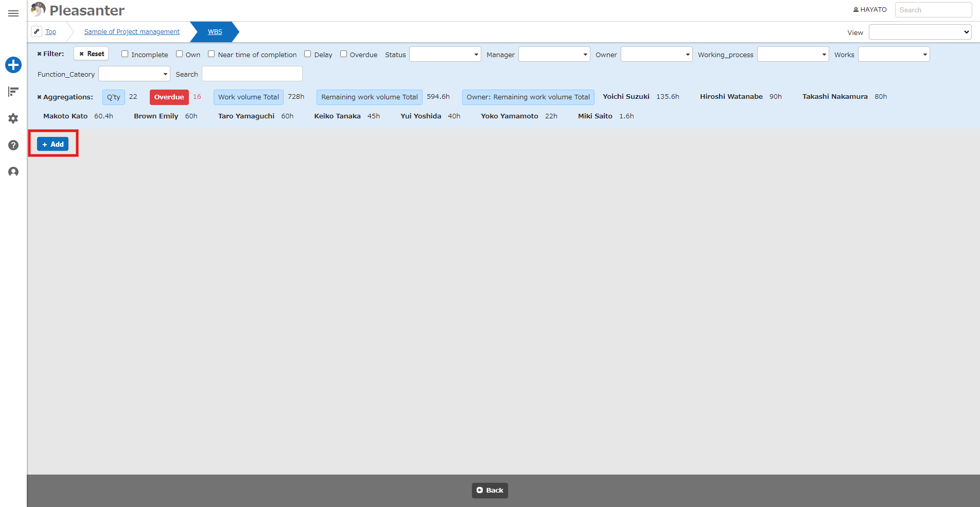Click the filter Reset button
The height and width of the screenshot is (507, 980).
(91, 54)
